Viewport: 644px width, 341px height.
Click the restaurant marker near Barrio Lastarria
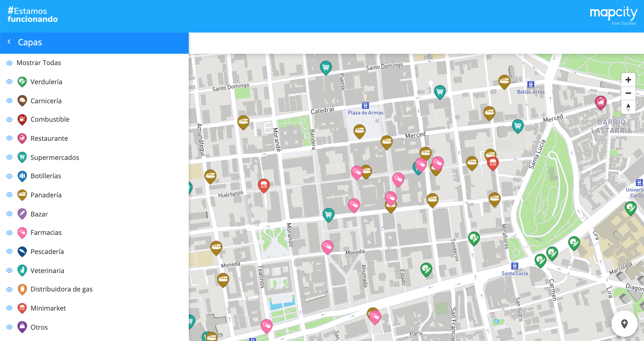(x=601, y=102)
